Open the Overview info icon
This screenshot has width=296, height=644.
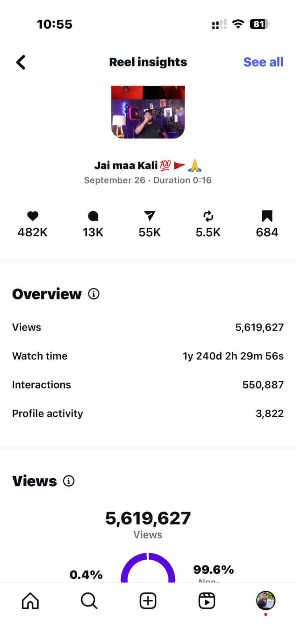click(x=94, y=294)
